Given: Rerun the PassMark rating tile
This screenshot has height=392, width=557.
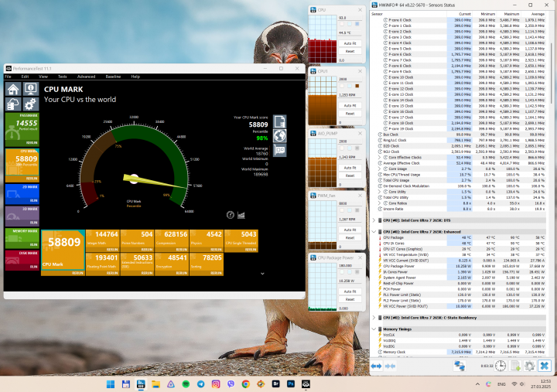Looking at the screenshot, I should (x=32, y=143).
